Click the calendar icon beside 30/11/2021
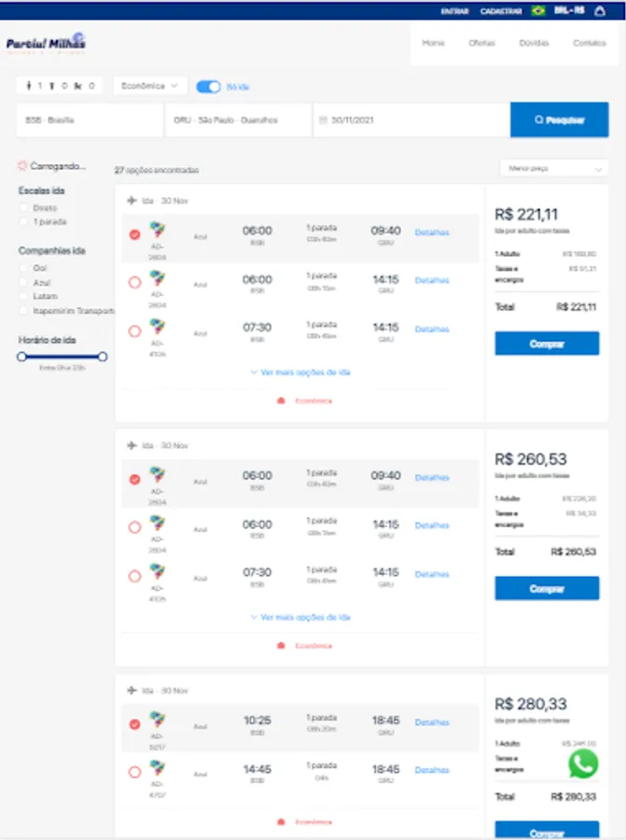This screenshot has width=626, height=840. point(323,120)
